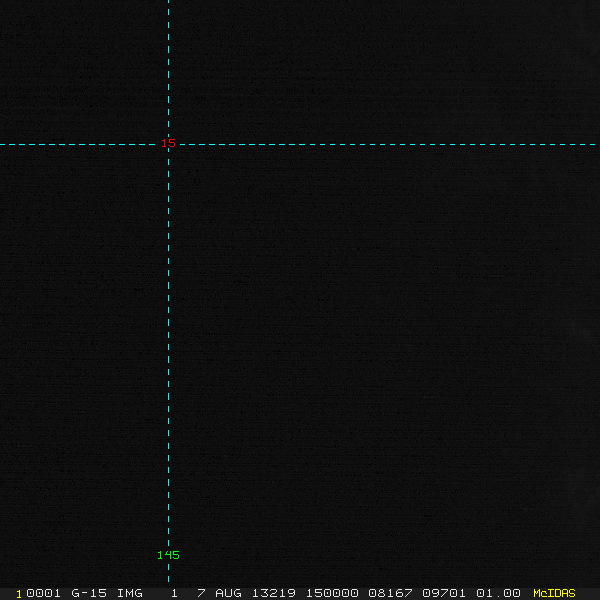The width and height of the screenshot is (600, 600).
Task: Select the IMG text in status line
Action: pos(129,593)
